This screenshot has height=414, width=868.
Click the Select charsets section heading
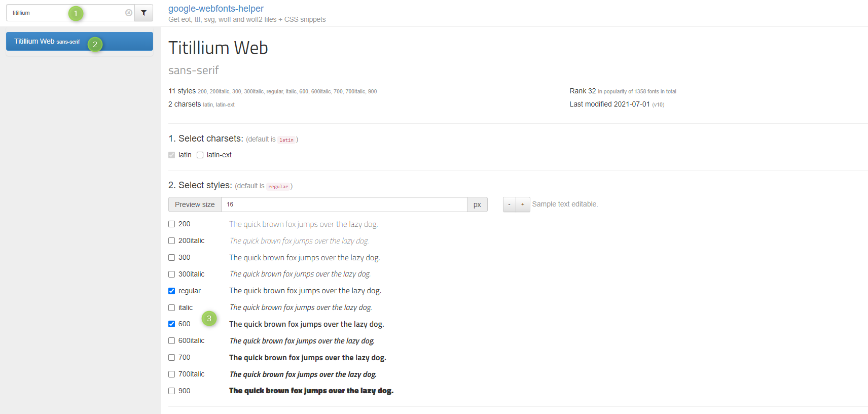pos(206,139)
